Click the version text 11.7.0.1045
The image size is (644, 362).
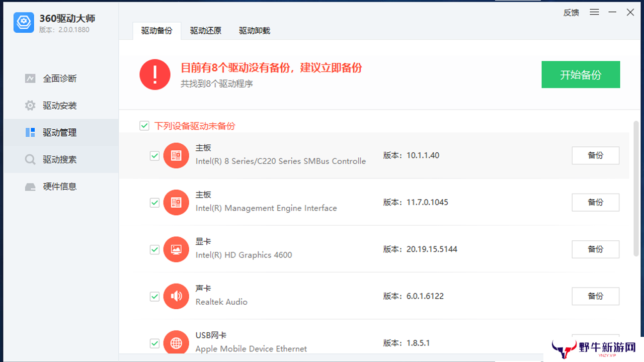427,202
